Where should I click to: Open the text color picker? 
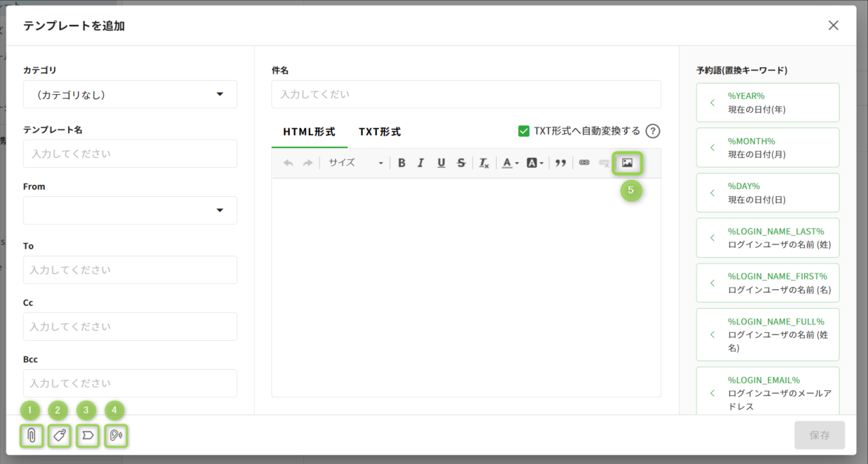tap(510, 163)
